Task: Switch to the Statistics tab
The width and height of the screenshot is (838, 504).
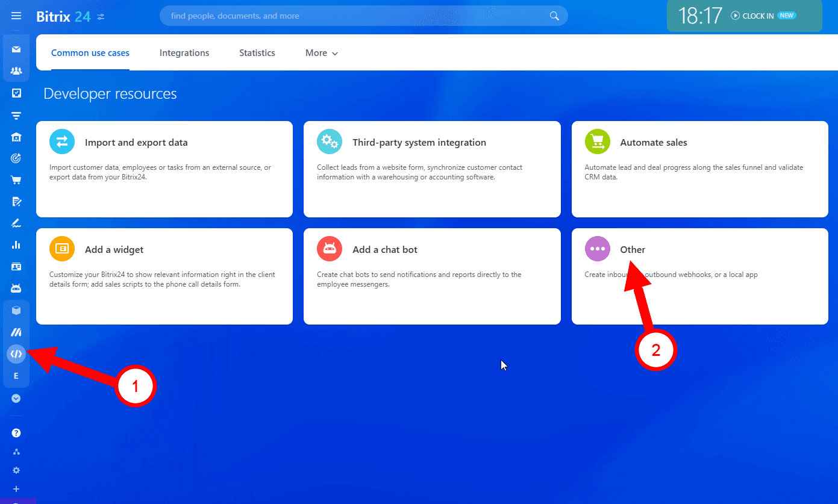Action: (257, 53)
